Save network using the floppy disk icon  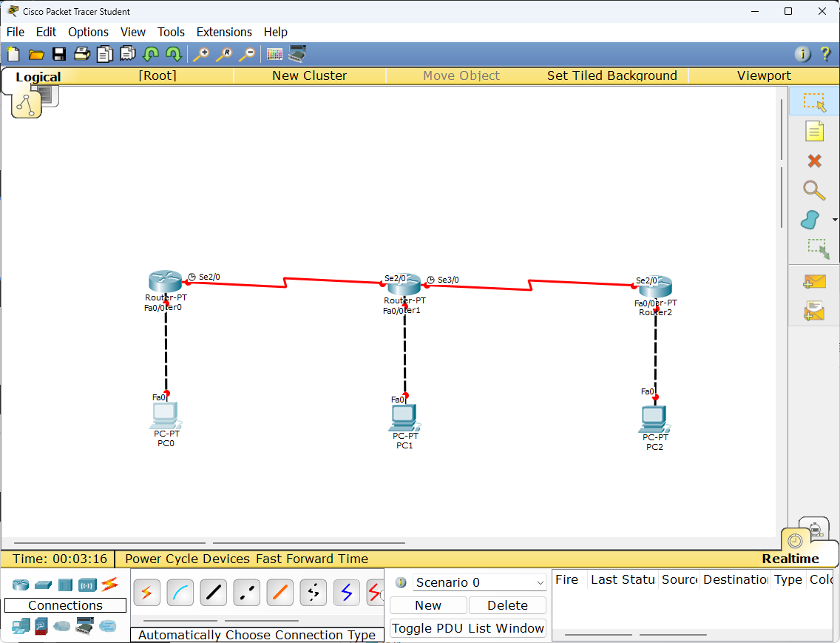point(59,54)
